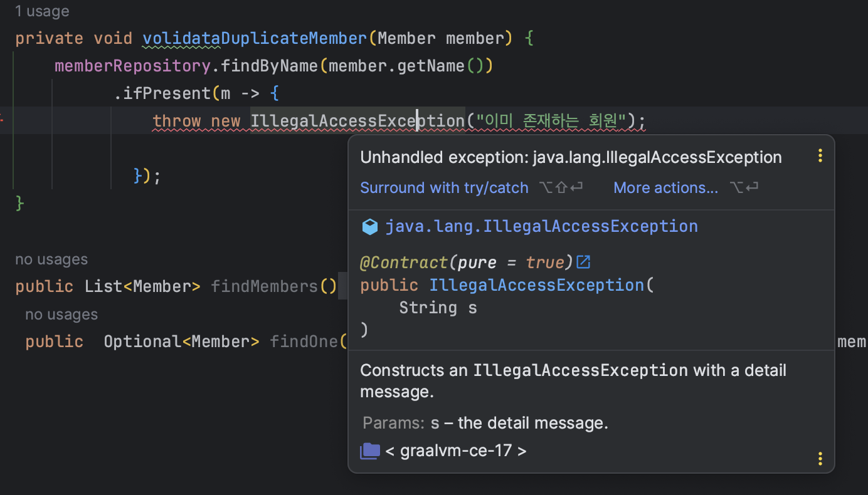Click the @Contract(pure = true) annotation

click(467, 262)
